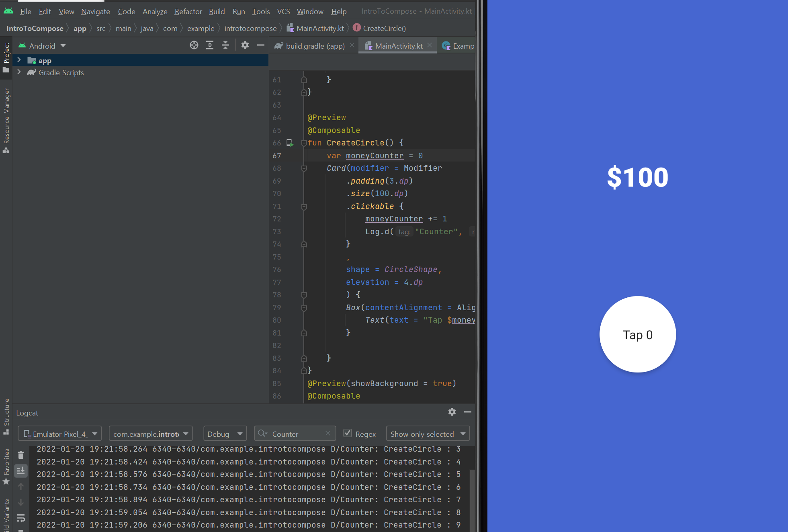Click the Collapse All icon in Project panel
788x532 pixels.
(x=225, y=45)
